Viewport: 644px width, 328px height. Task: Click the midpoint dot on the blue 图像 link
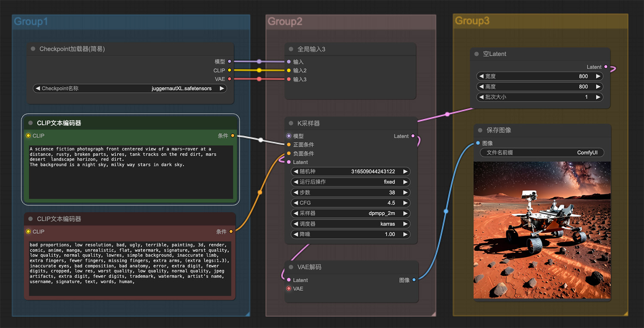coord(446,211)
